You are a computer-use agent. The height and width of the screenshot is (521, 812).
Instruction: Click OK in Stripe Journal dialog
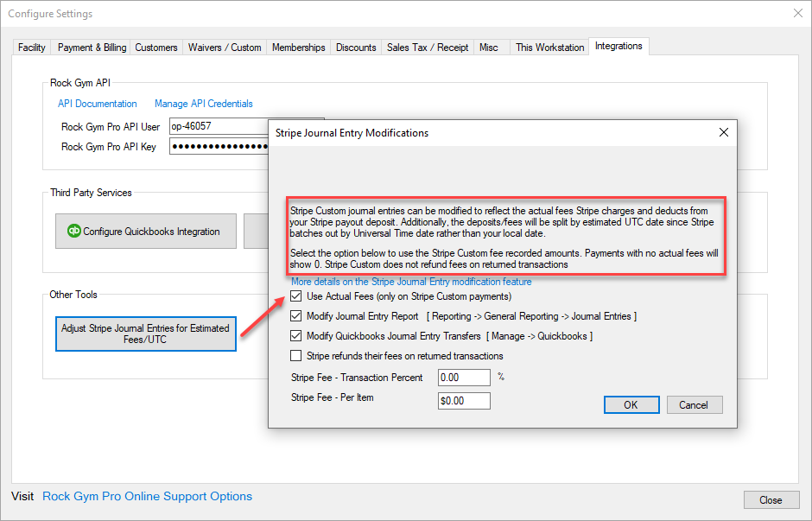[x=631, y=405]
